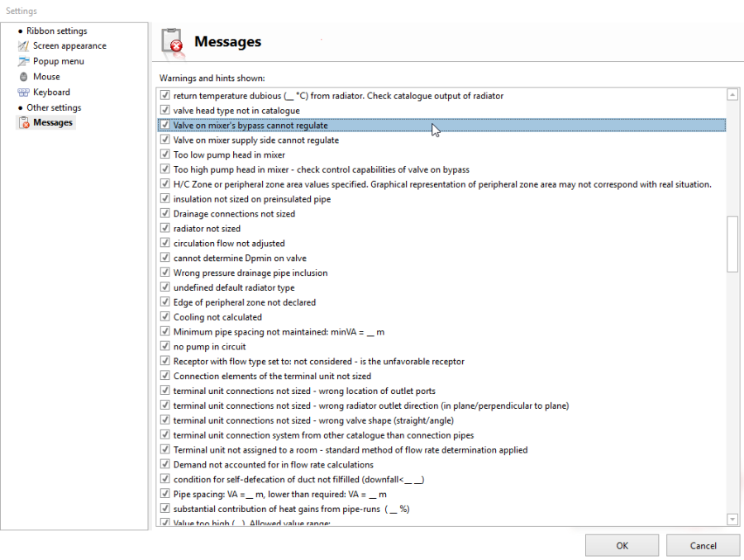Click the vertical scrollbar thumb in messages list
The height and width of the screenshot is (560, 744).
click(732, 244)
